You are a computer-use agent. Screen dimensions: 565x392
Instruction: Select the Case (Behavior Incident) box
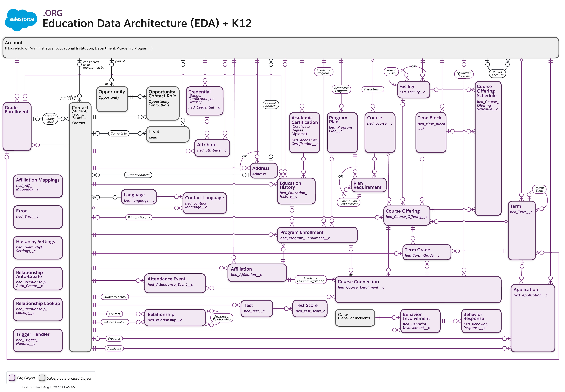coord(355,318)
